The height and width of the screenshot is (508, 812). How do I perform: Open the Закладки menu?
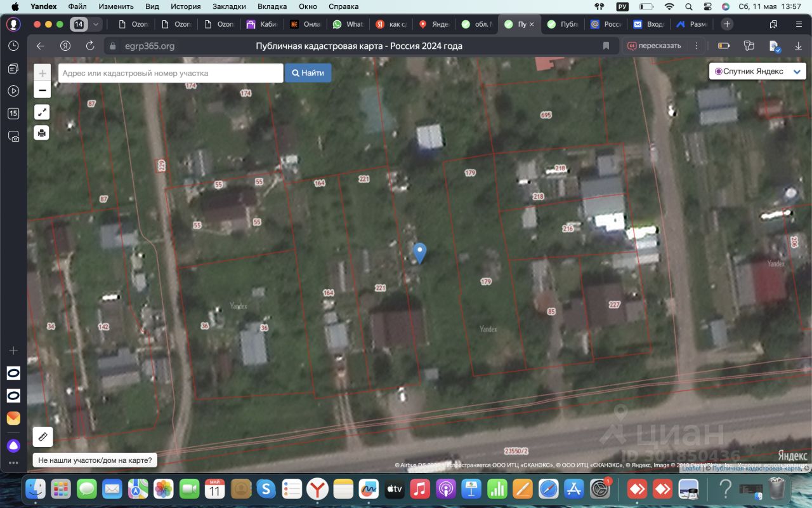[230, 6]
